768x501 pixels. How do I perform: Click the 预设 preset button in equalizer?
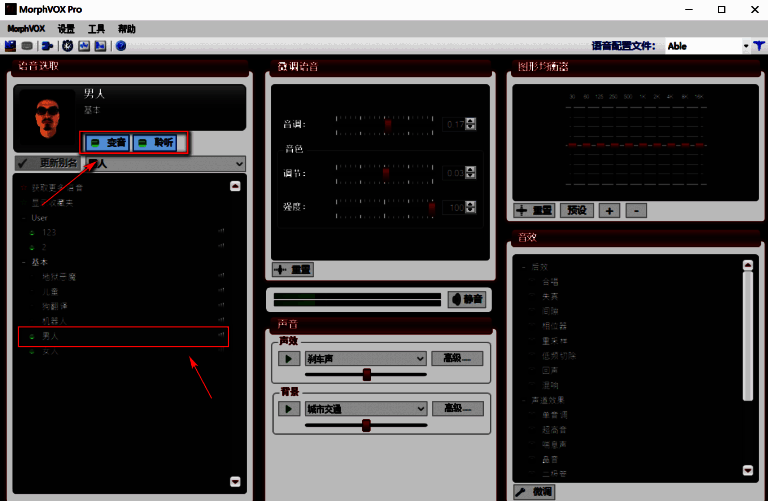(x=577, y=211)
